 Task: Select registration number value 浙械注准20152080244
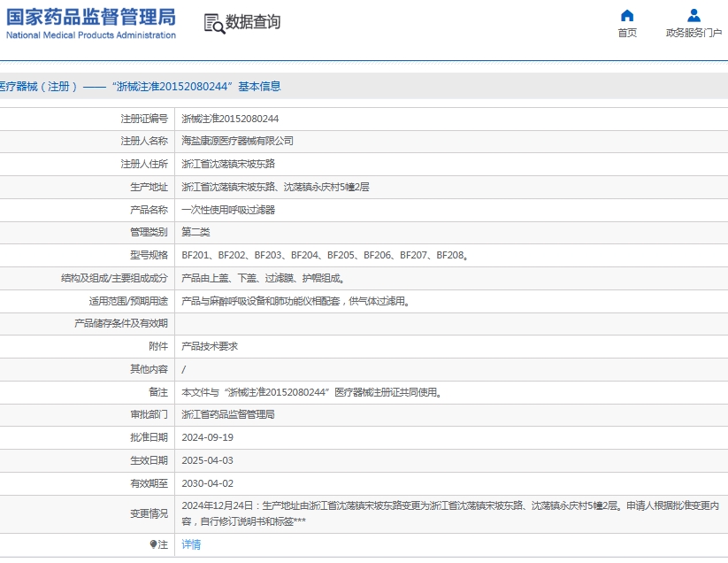pos(230,119)
